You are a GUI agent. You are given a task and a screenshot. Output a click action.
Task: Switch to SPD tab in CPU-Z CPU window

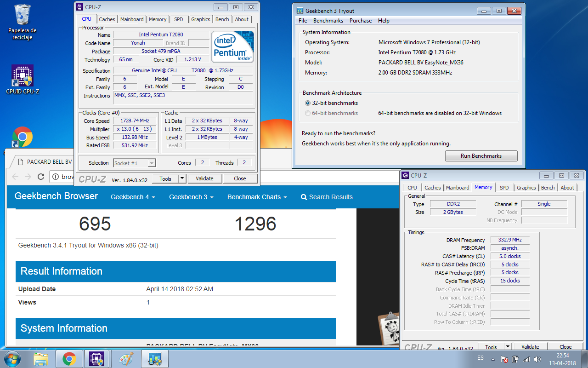pyautogui.click(x=178, y=19)
